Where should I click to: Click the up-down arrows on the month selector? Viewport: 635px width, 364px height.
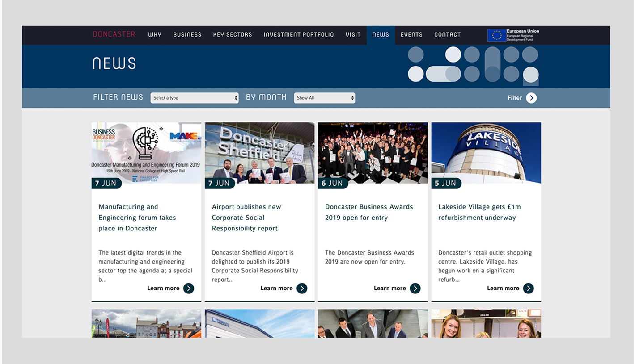(x=351, y=98)
